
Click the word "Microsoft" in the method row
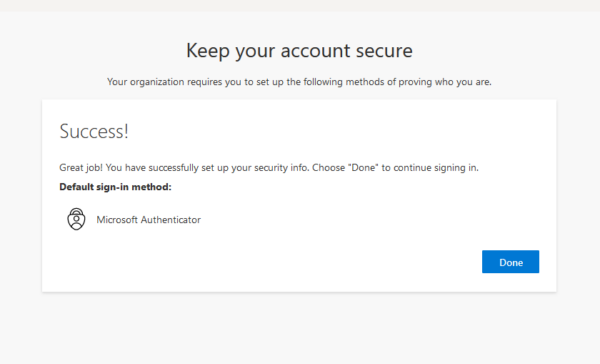pyautogui.click(x=117, y=220)
